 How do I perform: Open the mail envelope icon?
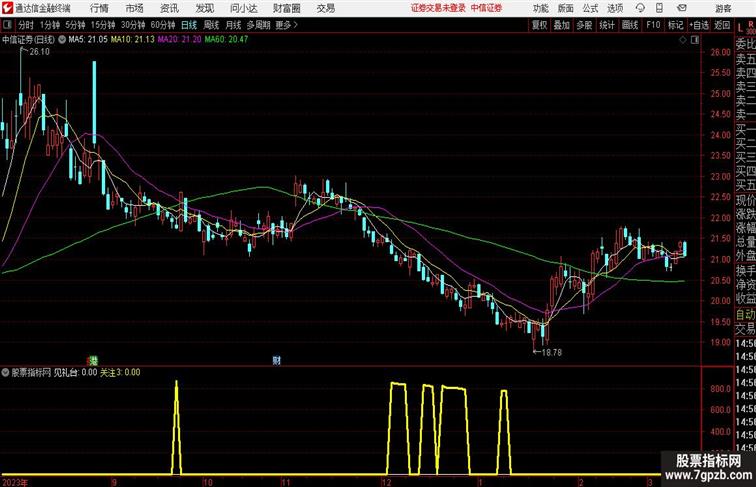pos(682,8)
